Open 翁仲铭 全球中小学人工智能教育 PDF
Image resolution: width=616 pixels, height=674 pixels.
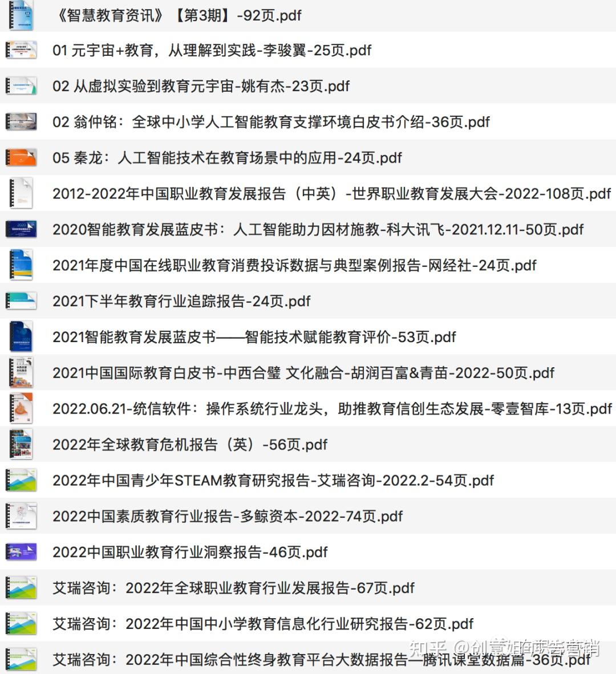[x=271, y=122]
